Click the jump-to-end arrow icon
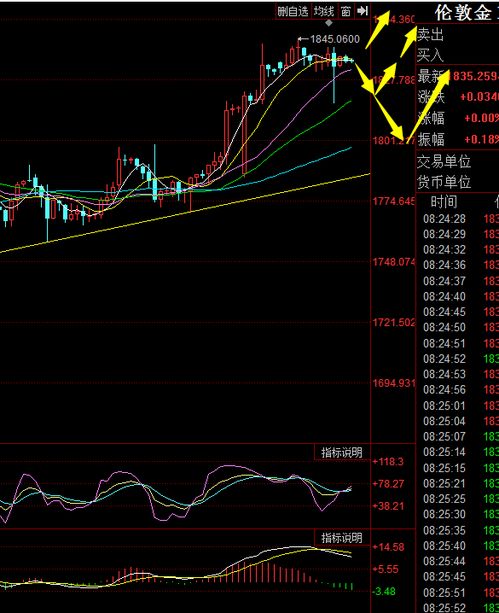Image resolution: width=499 pixels, height=613 pixels. point(362,11)
